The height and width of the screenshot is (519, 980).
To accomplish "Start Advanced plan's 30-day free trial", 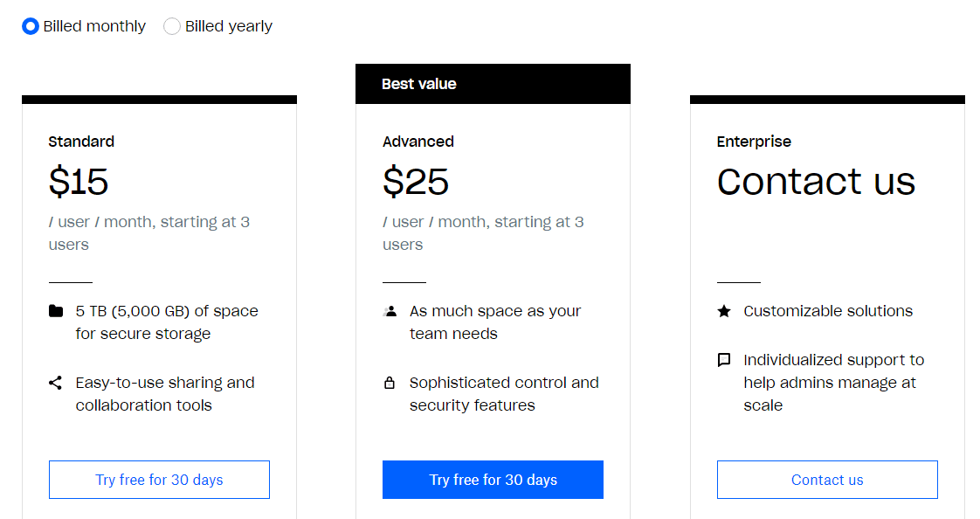I will pyautogui.click(x=493, y=480).
